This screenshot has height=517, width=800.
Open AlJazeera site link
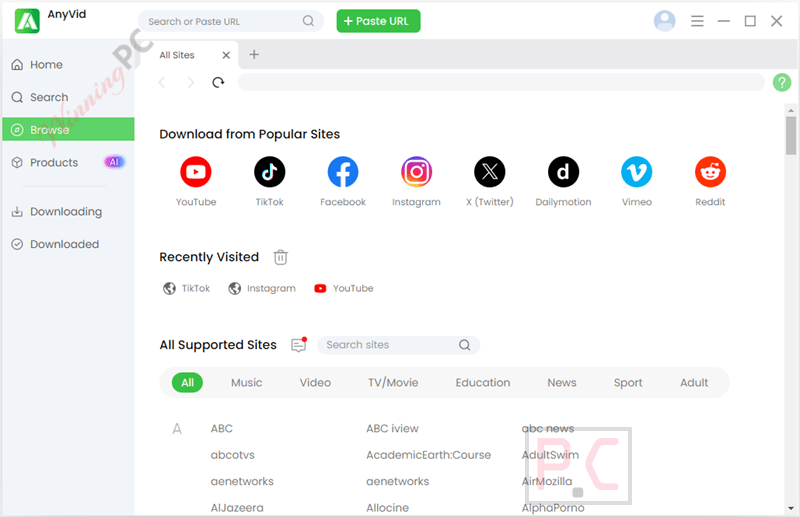[237, 508]
